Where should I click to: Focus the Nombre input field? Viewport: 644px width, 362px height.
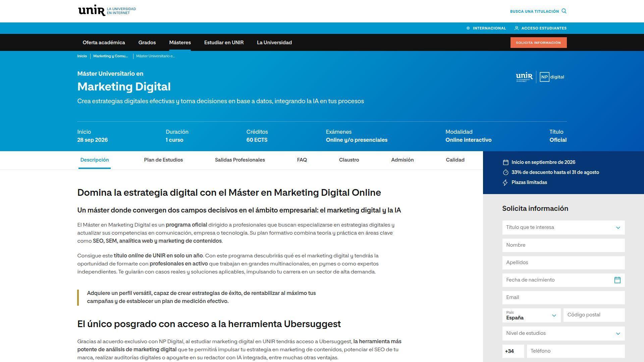[563, 245]
